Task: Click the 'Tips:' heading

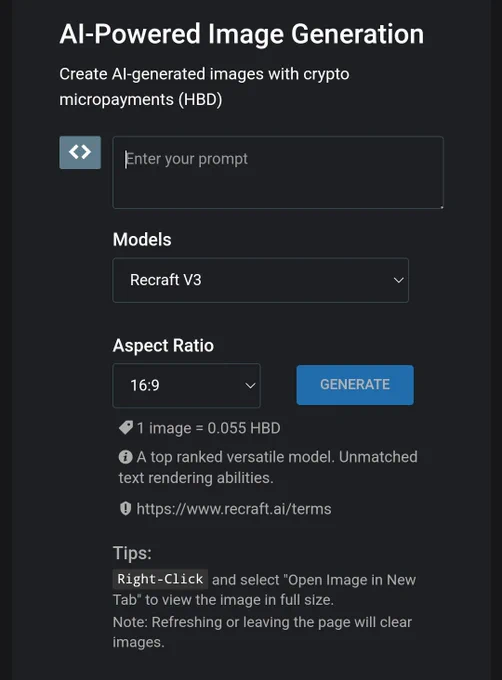Action: pos(132,553)
